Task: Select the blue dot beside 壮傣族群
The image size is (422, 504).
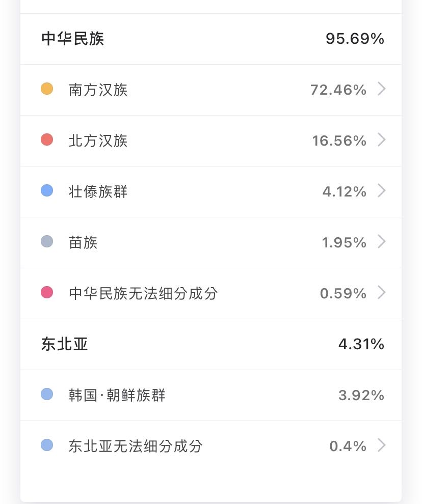Action: (47, 191)
